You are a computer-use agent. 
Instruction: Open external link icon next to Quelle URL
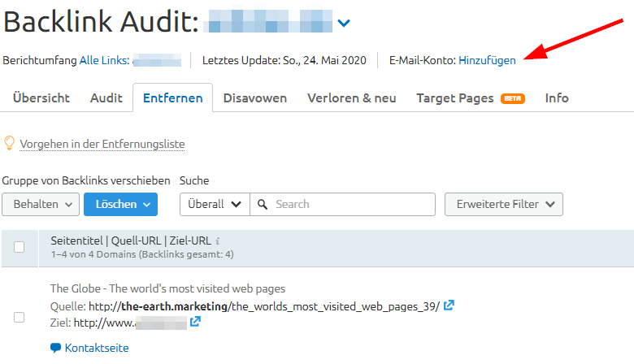pos(449,305)
